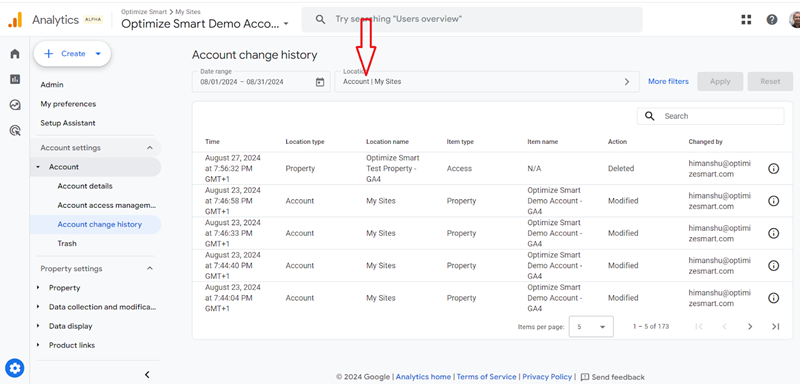Open the Help question mark icon
Viewport: 800px width, 384px height.
click(772, 19)
